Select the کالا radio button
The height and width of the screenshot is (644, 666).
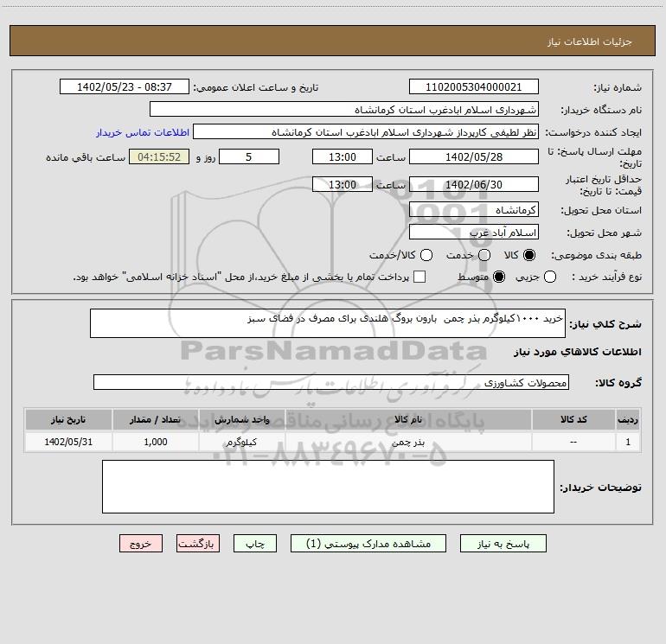tap(529, 255)
